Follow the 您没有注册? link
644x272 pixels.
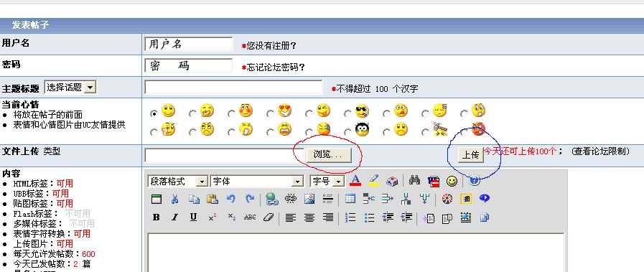pyautogui.click(x=271, y=46)
